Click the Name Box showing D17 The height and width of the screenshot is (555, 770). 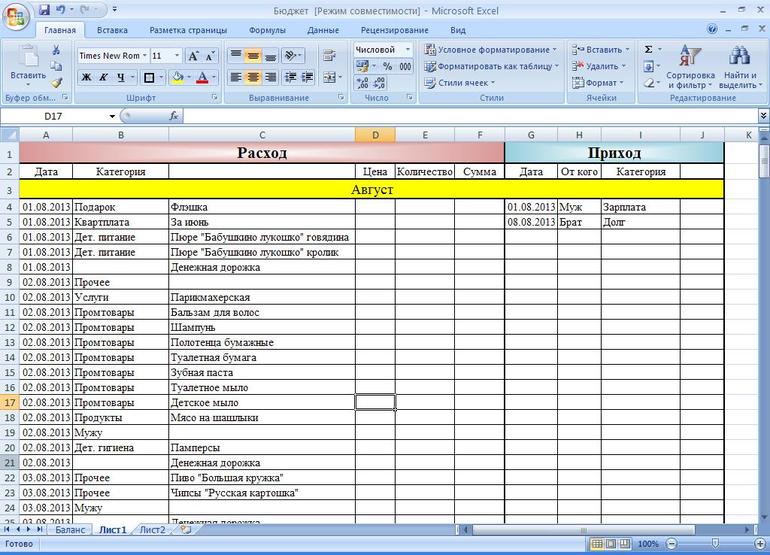click(60, 116)
